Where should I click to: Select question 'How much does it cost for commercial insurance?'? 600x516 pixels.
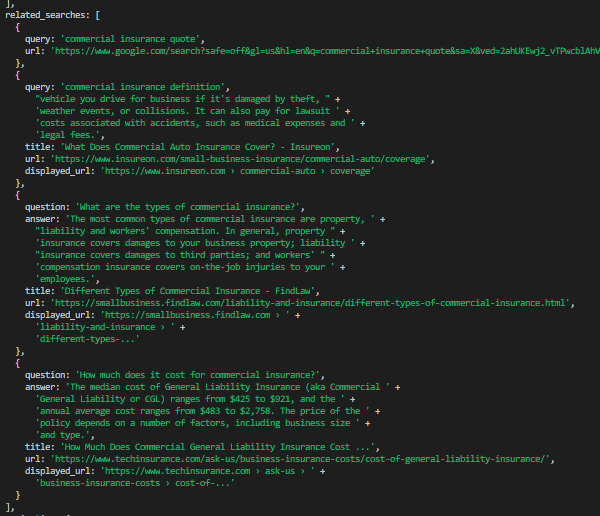coord(197,375)
